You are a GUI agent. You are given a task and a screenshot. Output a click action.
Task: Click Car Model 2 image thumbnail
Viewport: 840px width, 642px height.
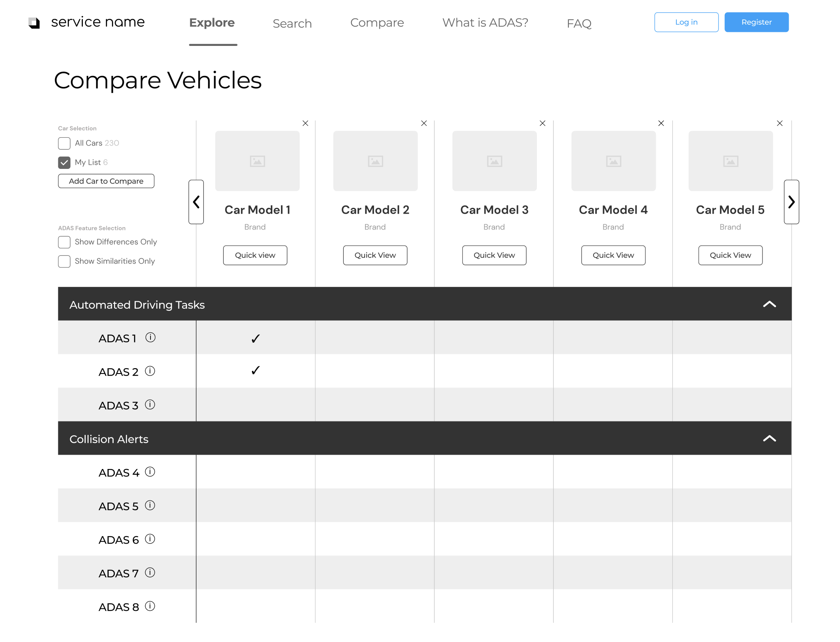point(375,161)
